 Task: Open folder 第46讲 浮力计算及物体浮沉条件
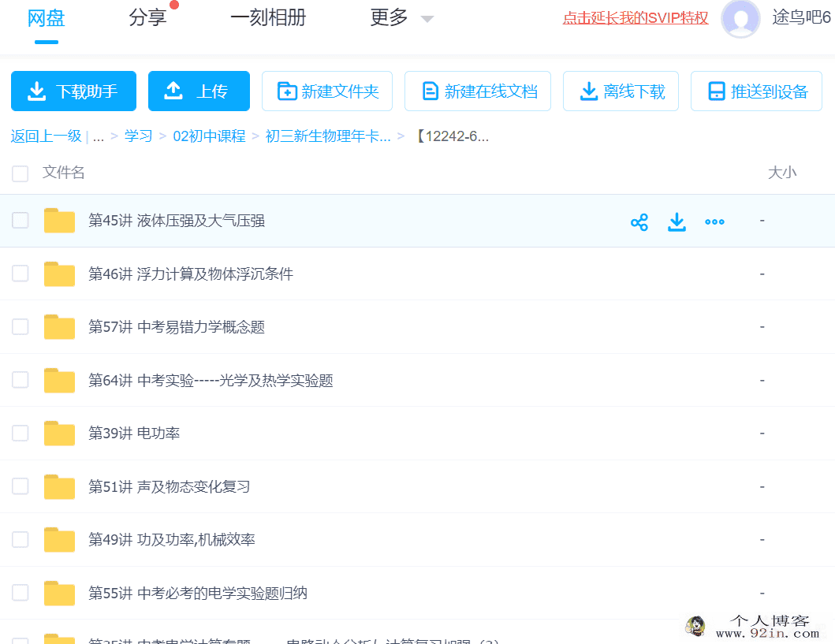(191, 274)
